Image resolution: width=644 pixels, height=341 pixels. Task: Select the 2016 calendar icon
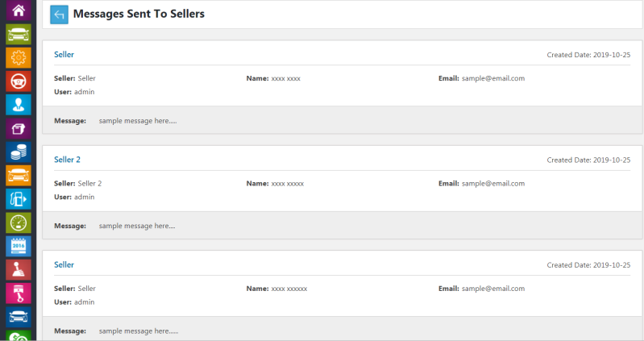(x=18, y=246)
